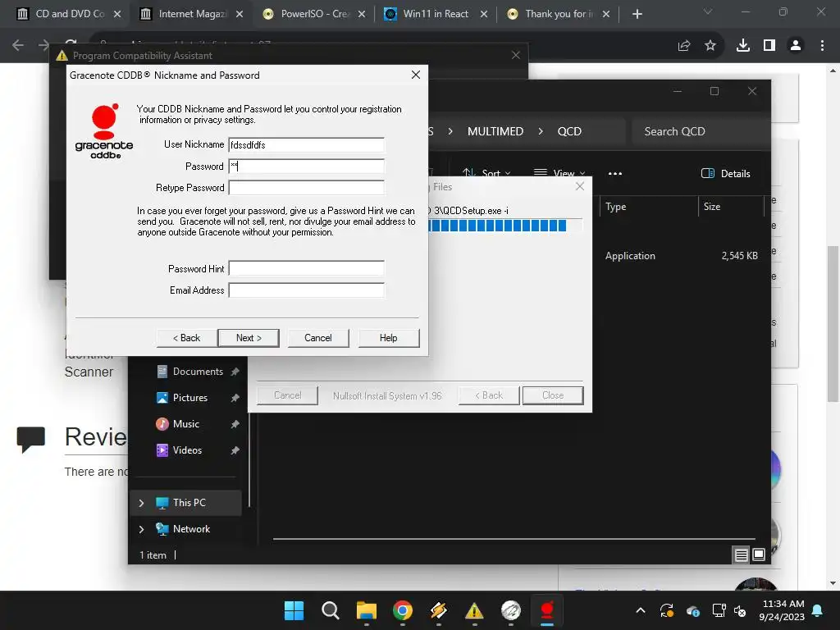Open the notification bell
The height and width of the screenshot is (630, 840).
pos(818,610)
